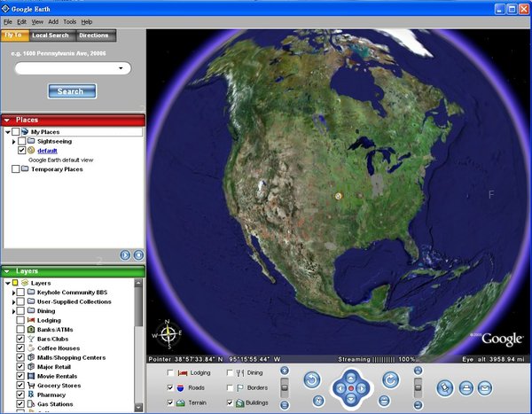
Task: Click the Coffee Houses cup icon
Action: click(31, 348)
